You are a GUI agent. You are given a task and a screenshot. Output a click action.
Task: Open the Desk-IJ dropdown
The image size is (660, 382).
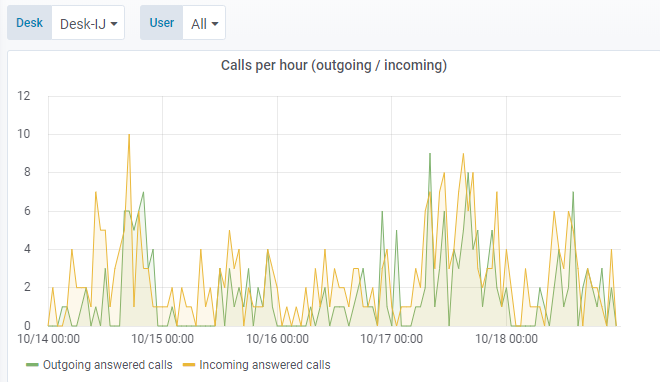click(x=88, y=23)
